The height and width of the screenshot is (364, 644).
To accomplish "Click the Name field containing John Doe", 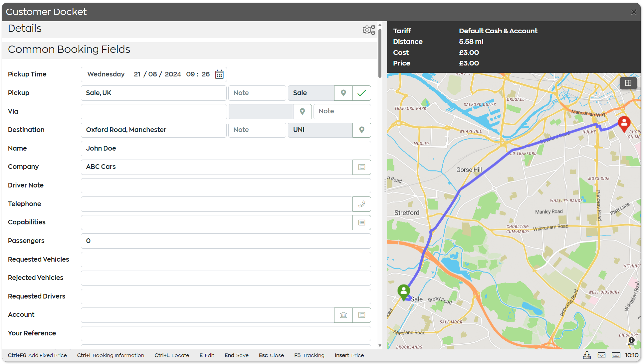I will tap(226, 149).
